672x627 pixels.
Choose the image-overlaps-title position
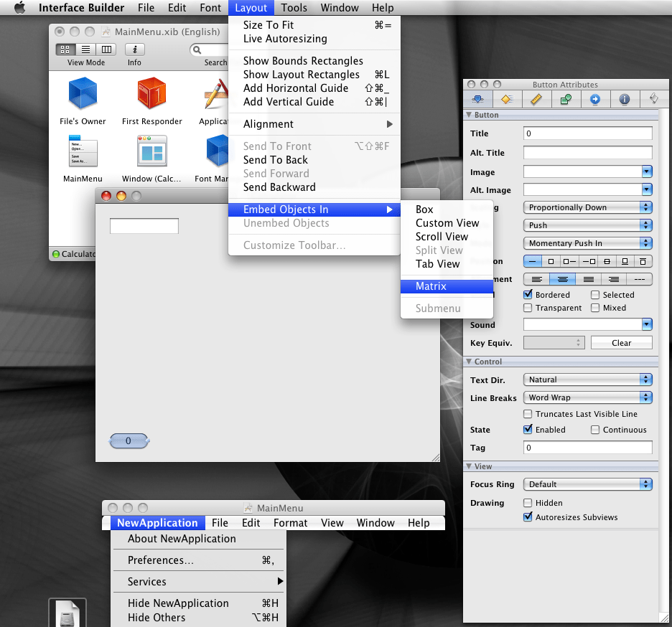tap(607, 261)
